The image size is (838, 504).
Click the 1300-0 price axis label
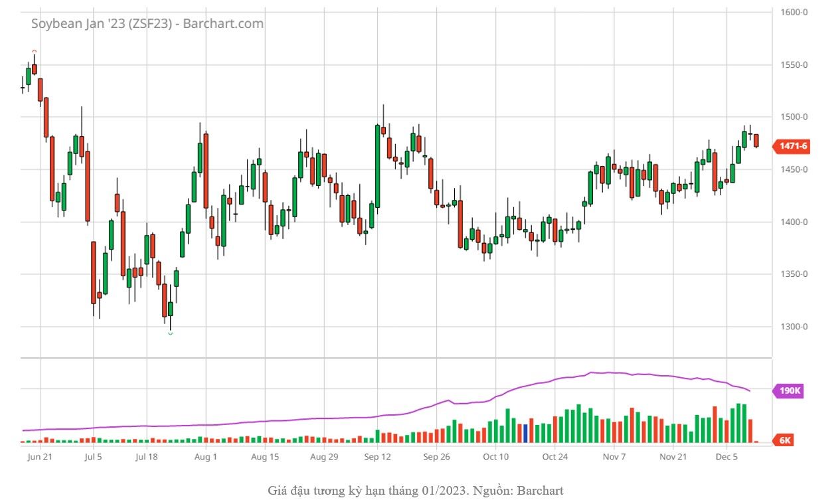click(794, 327)
